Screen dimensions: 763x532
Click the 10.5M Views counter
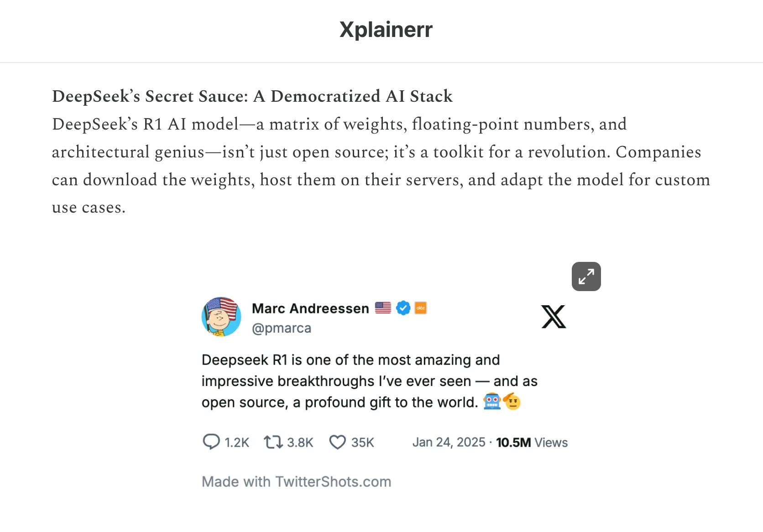(532, 442)
